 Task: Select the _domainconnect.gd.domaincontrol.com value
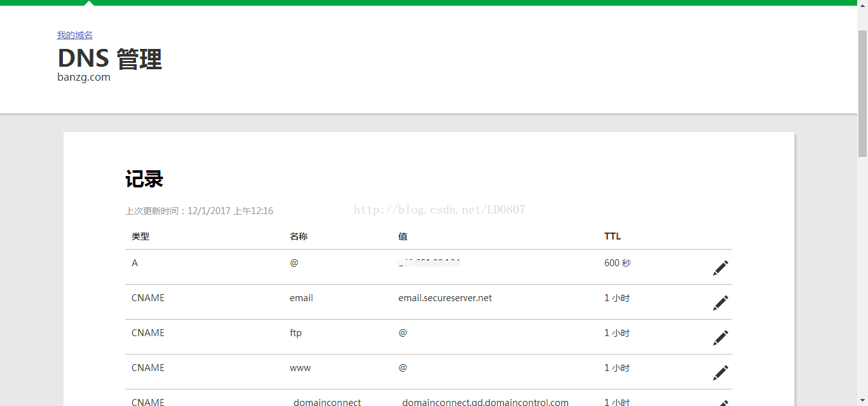[484, 402]
